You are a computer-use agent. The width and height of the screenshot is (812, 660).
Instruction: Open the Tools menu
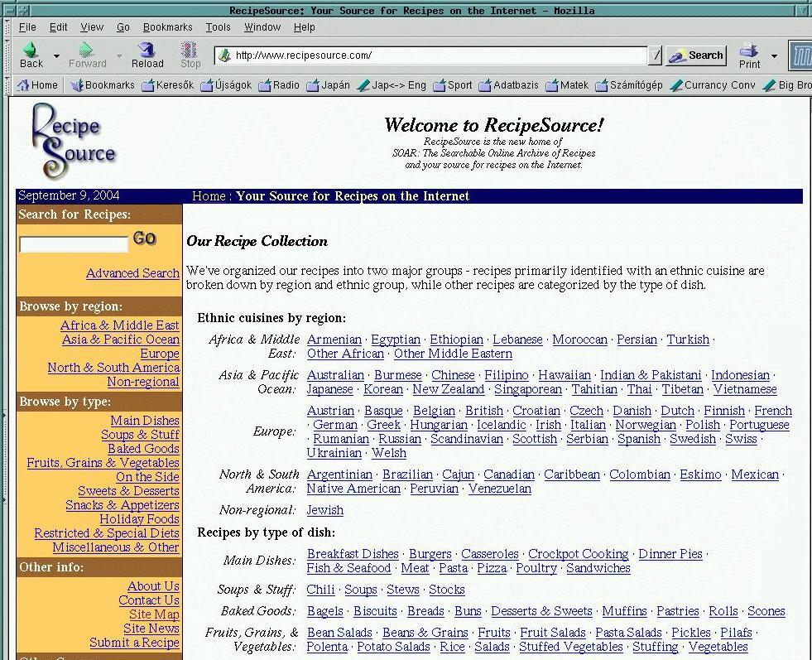(218, 27)
